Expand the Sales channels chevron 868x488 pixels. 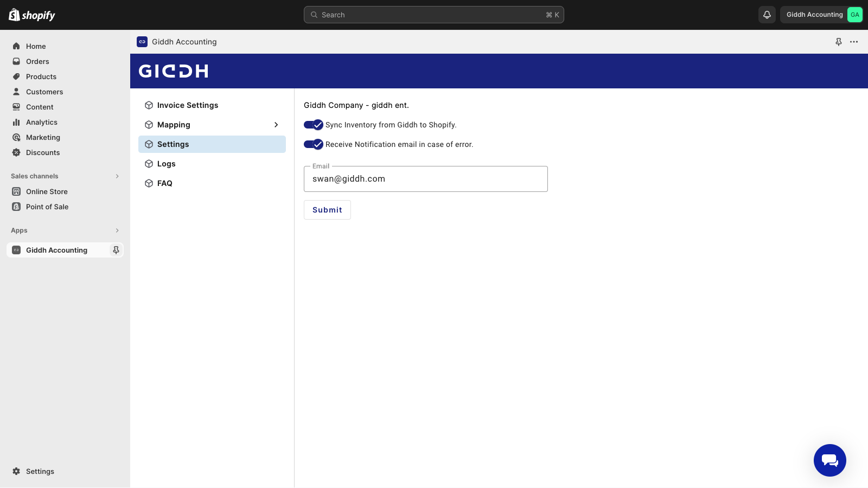pos(117,176)
